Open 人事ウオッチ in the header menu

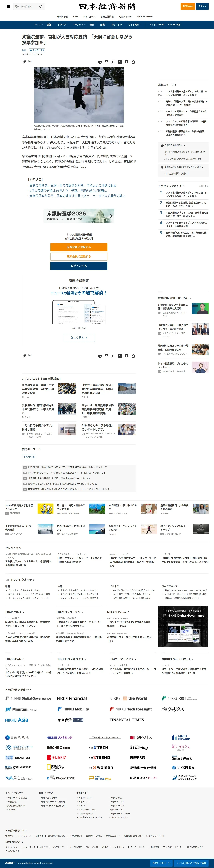click(x=125, y=17)
